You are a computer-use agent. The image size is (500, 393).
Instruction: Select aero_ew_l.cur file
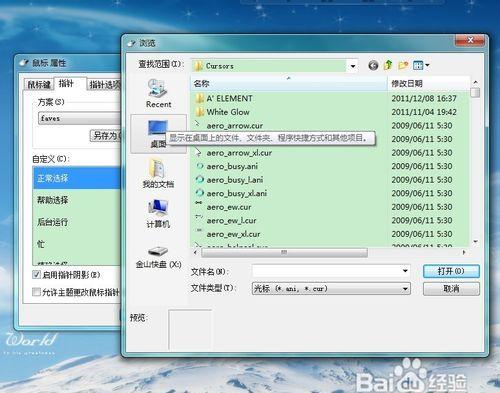tap(231, 221)
